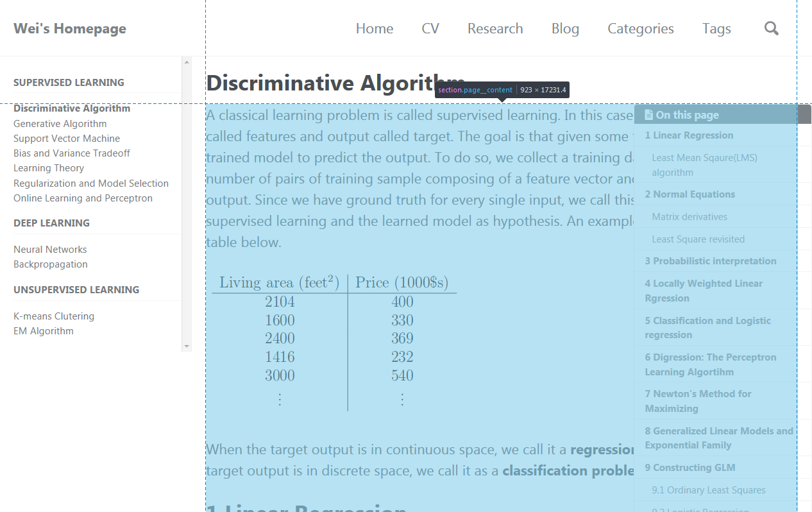Go to the Research section
This screenshot has height=512, width=812.
point(495,28)
